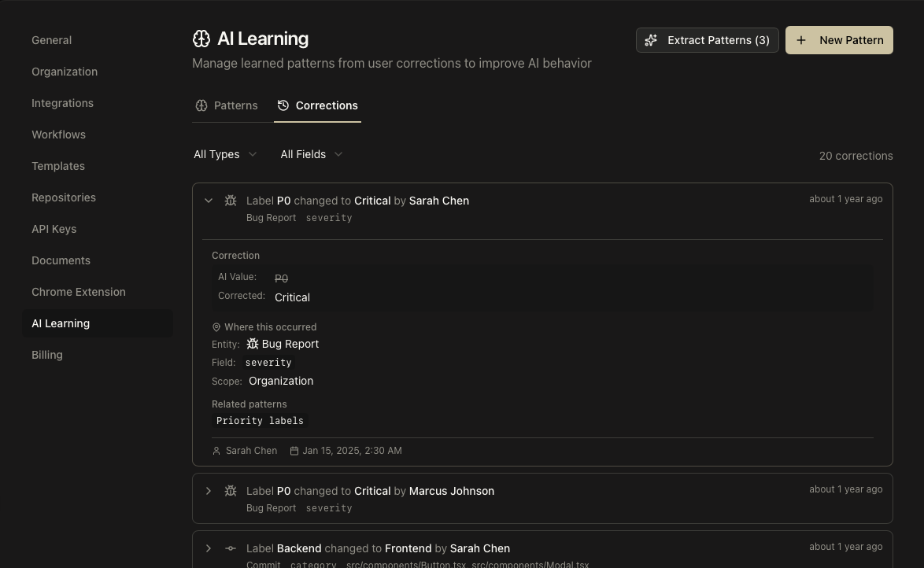Click the user icon beside Sarah Chen footer

coord(216,451)
